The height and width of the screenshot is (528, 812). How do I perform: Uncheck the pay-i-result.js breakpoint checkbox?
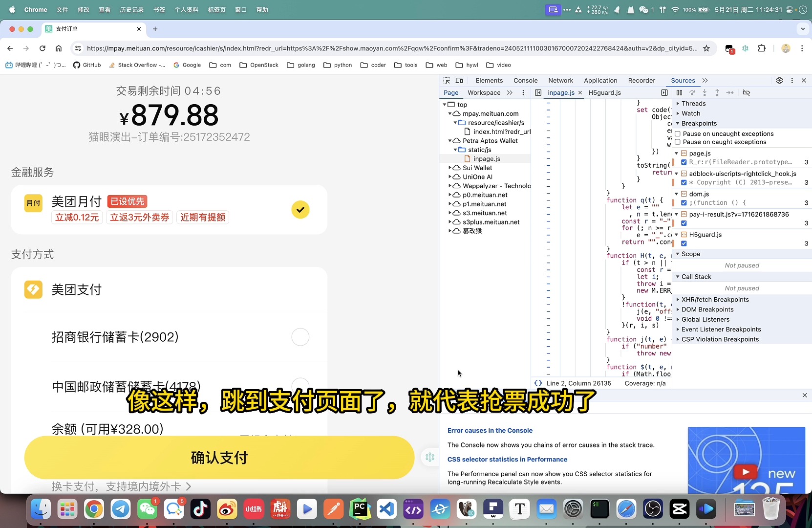click(x=684, y=223)
